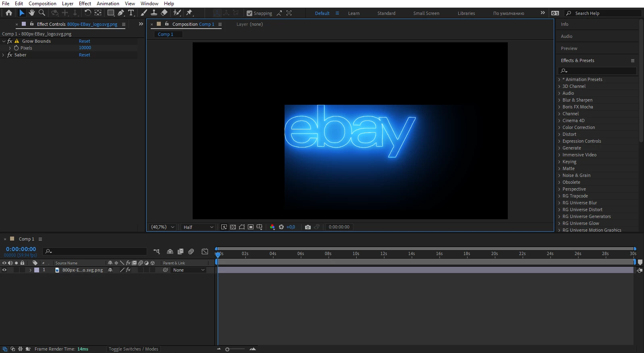Screen dimensions: 644x353
Task: Open the Half resolution dropdown
Action: (198, 227)
